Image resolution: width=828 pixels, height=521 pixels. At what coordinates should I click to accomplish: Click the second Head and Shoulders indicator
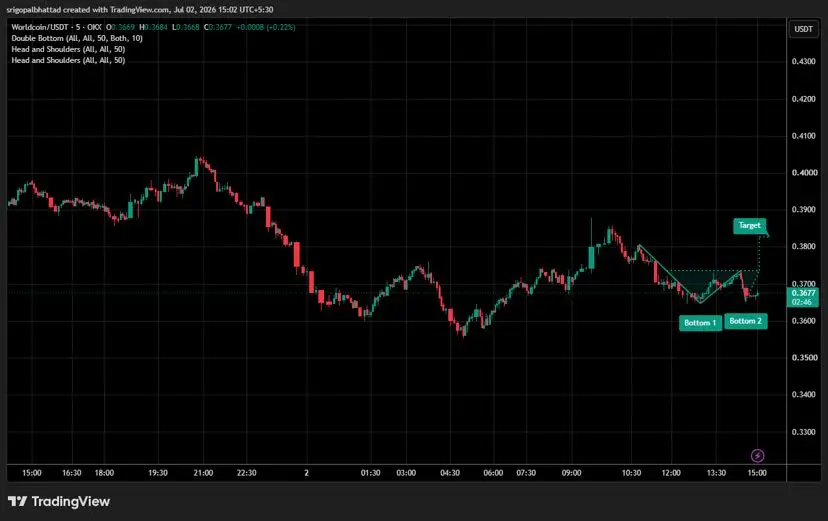pyautogui.click(x=68, y=60)
